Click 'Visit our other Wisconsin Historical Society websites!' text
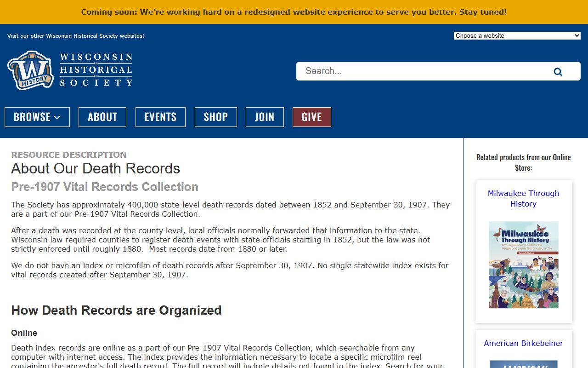This screenshot has width=588, height=368. pos(76,36)
